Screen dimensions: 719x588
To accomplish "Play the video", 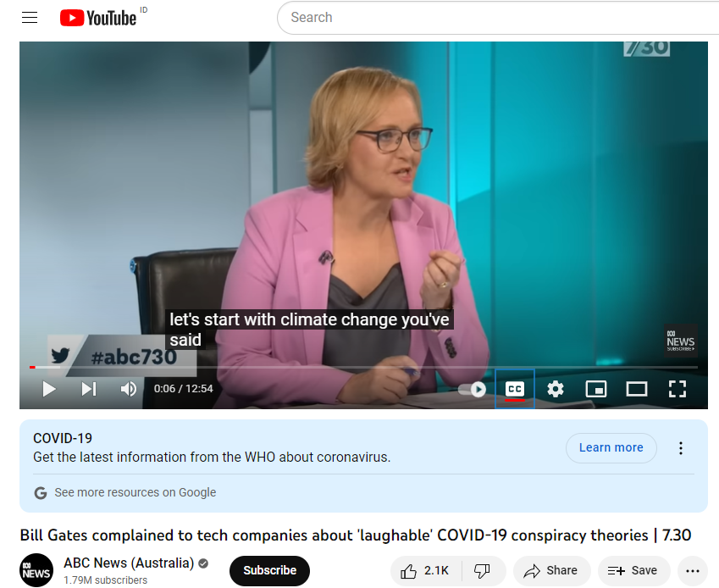I will pyautogui.click(x=49, y=389).
